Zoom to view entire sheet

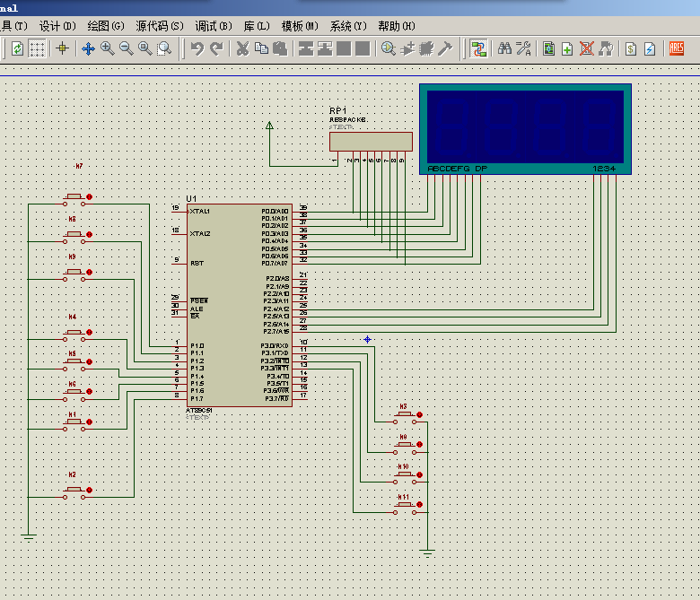145,48
